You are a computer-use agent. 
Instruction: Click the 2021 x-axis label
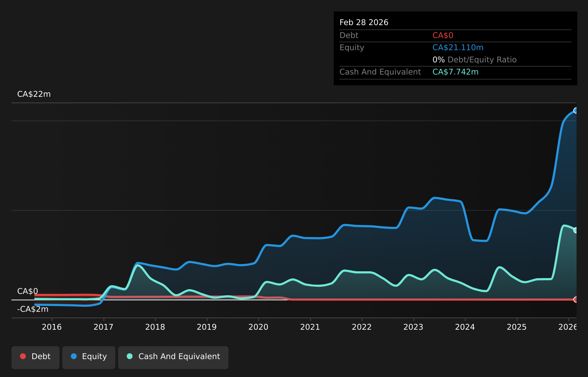click(x=310, y=327)
